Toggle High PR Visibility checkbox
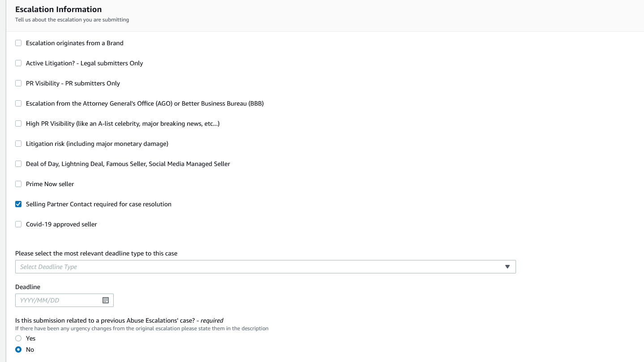Image resolution: width=644 pixels, height=362 pixels. [18, 124]
